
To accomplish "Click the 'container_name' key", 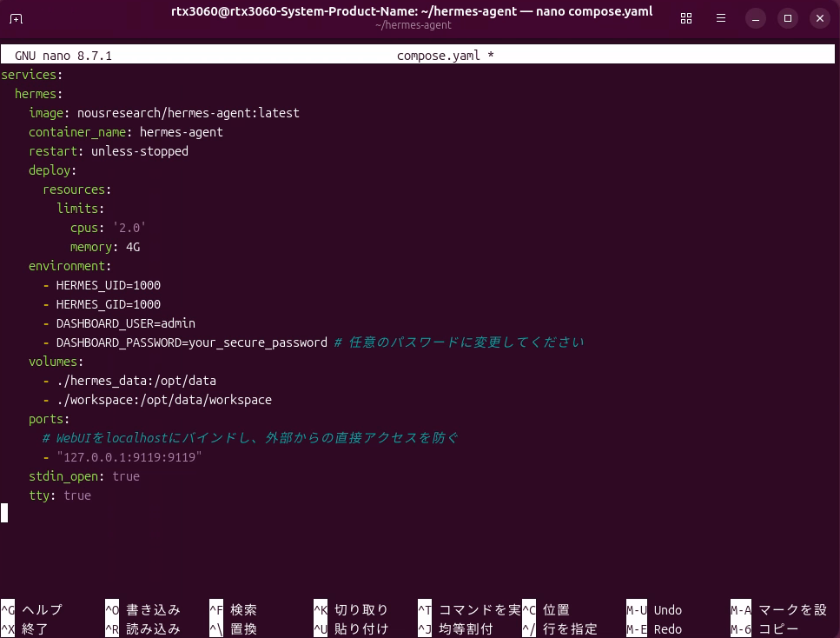I will tap(77, 132).
